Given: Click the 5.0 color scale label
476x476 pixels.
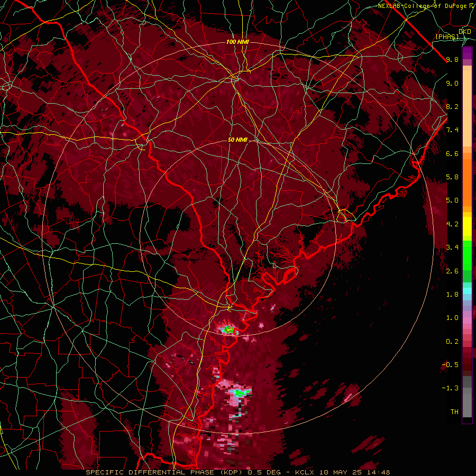Looking at the screenshot, I should click(452, 200).
